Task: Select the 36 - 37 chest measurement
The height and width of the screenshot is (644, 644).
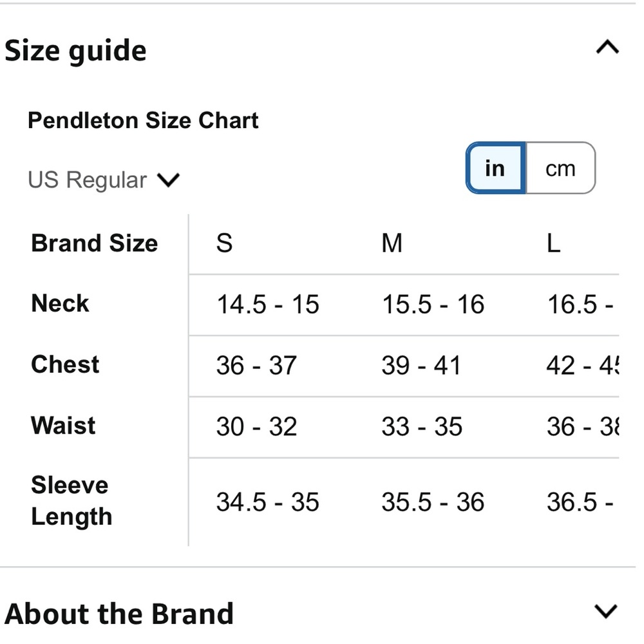Action: tap(256, 365)
